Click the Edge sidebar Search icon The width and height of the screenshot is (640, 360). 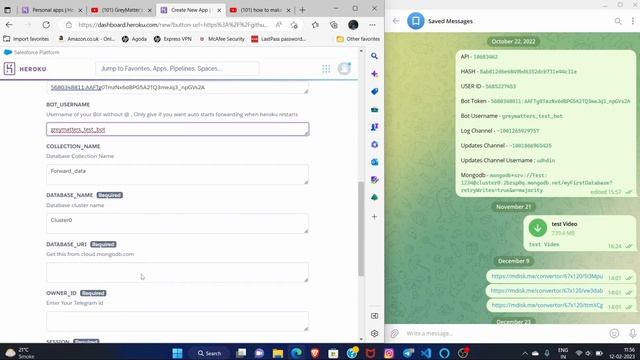point(374,56)
